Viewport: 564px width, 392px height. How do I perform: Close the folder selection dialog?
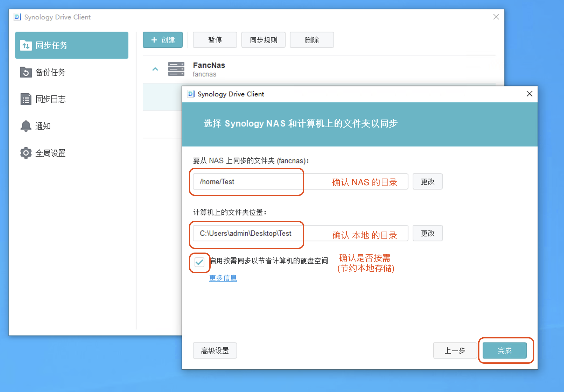click(x=530, y=94)
